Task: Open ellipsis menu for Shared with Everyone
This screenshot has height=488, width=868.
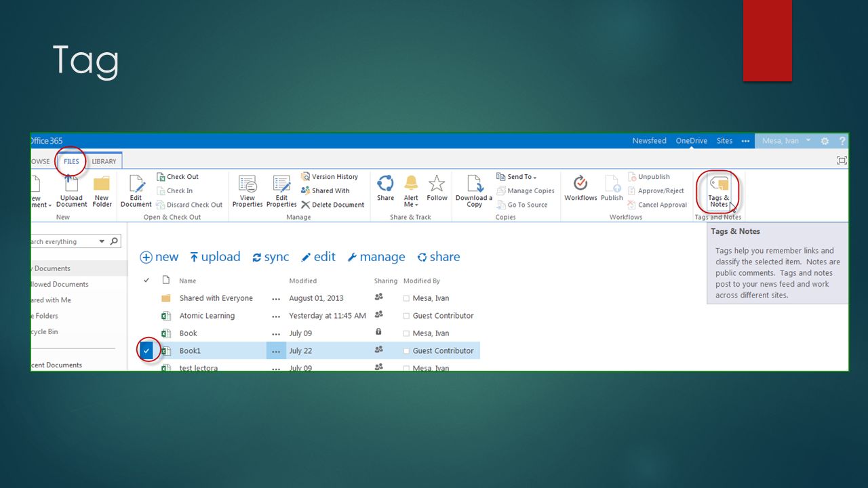Action: 276,298
